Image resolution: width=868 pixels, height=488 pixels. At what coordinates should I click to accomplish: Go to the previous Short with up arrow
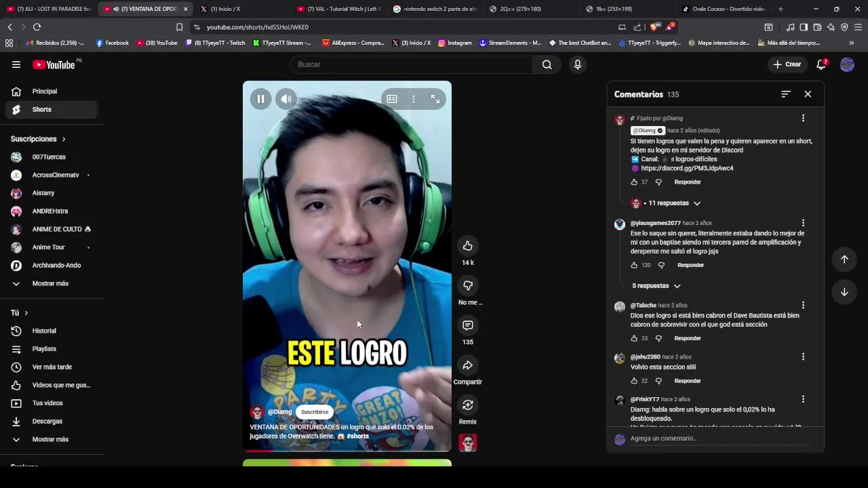click(x=844, y=259)
